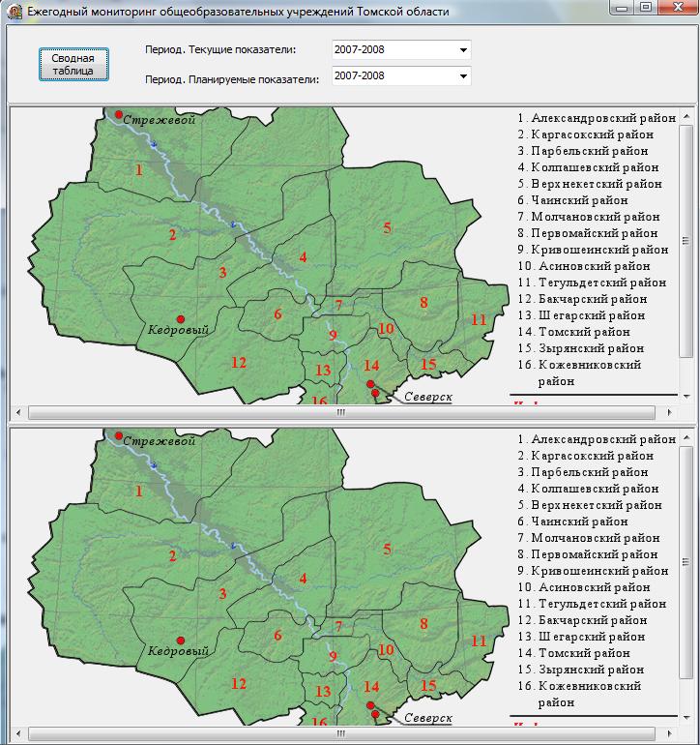Open the Планируемые показатели period dropdown
This screenshot has height=745, width=700.
(463, 76)
